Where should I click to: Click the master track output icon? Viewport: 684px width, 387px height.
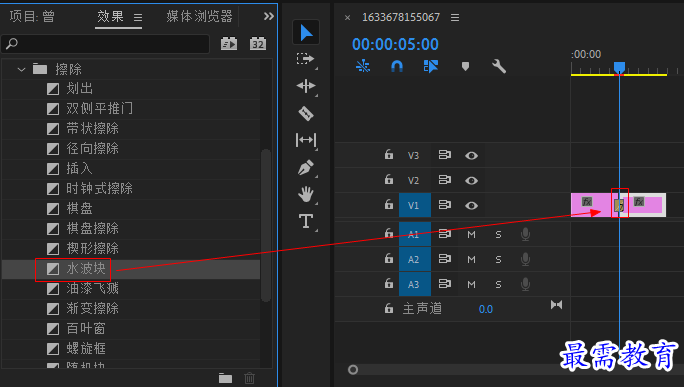pos(556,305)
